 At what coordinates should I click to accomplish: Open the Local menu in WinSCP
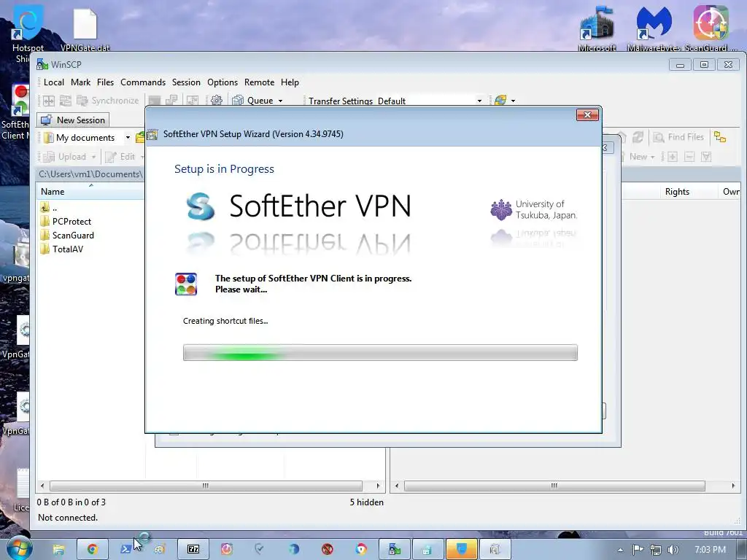[x=53, y=82]
